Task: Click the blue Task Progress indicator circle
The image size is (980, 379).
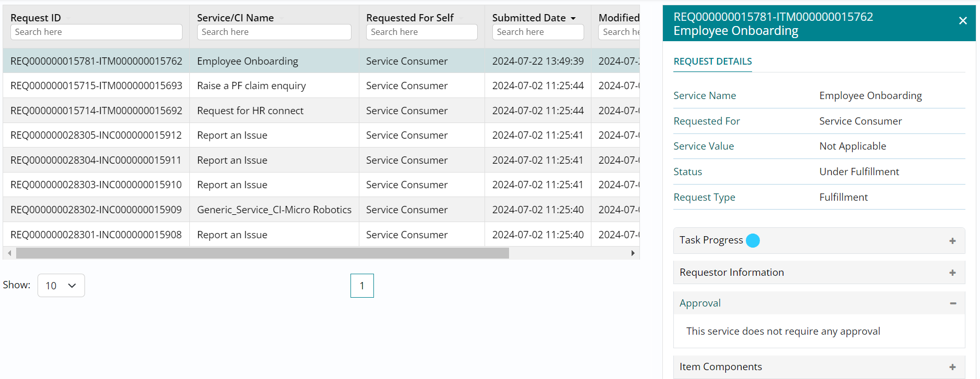Action: (753, 240)
